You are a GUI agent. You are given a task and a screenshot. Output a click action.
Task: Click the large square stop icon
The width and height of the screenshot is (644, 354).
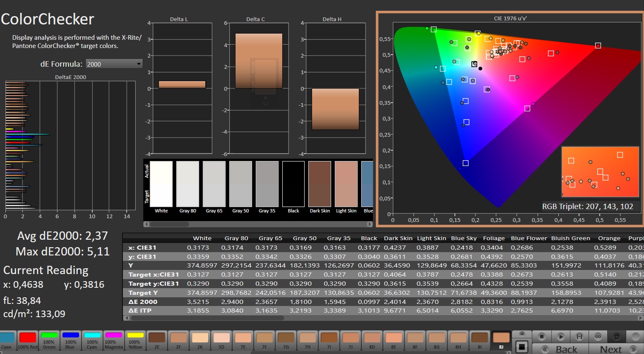coord(522,347)
